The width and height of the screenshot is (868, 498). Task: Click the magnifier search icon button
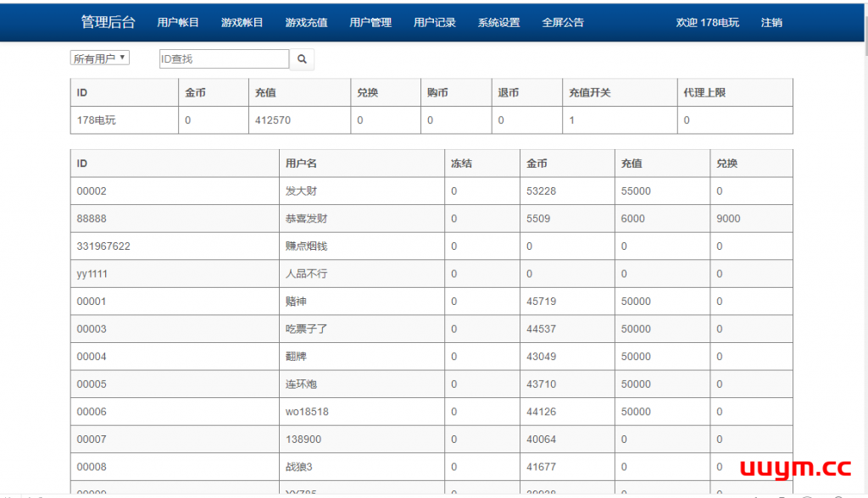pos(302,59)
